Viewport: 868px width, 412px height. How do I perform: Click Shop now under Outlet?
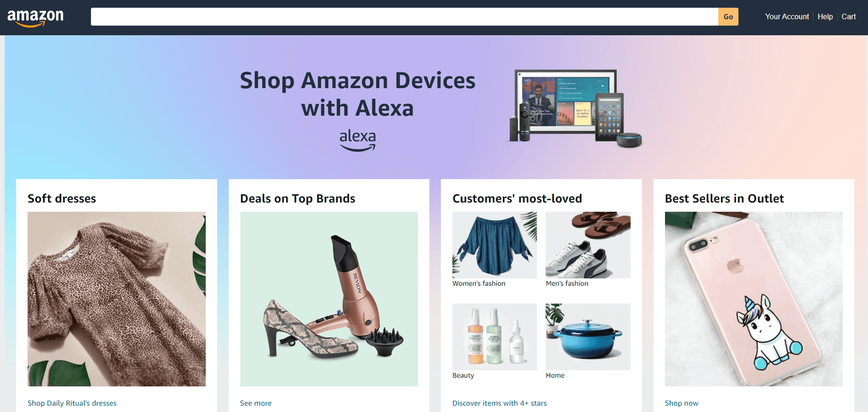click(681, 403)
